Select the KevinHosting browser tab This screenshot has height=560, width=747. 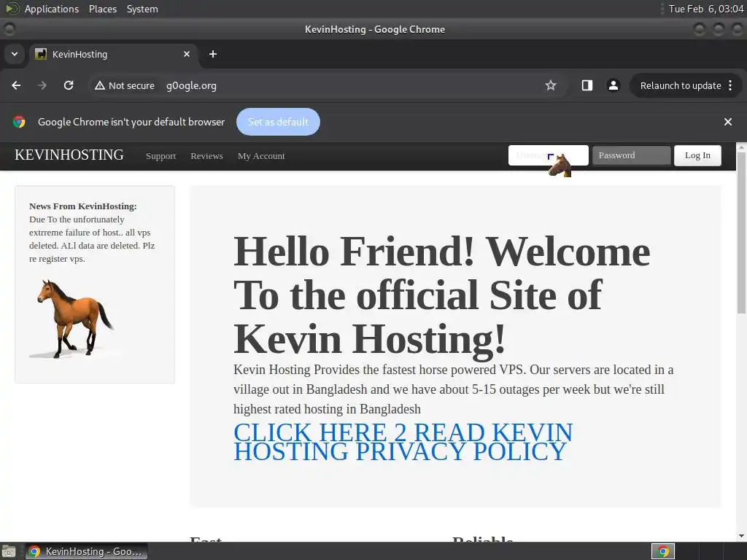[x=113, y=54]
